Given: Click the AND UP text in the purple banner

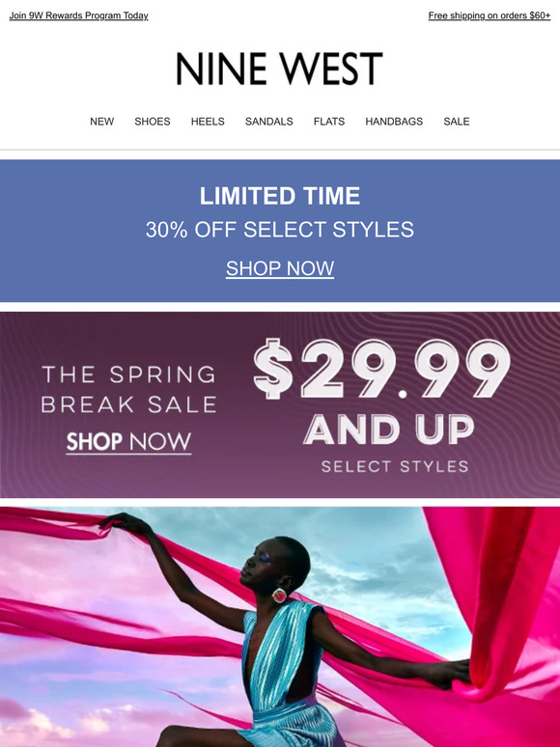Looking at the screenshot, I should tap(389, 429).
